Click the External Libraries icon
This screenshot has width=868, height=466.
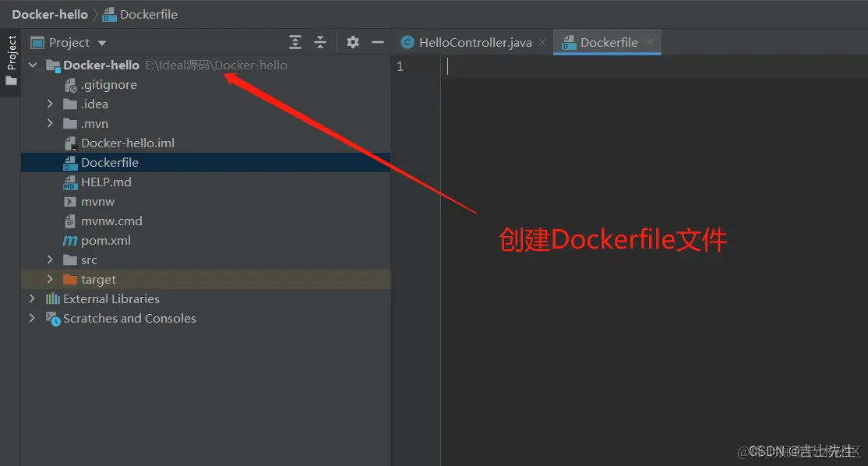(52, 299)
